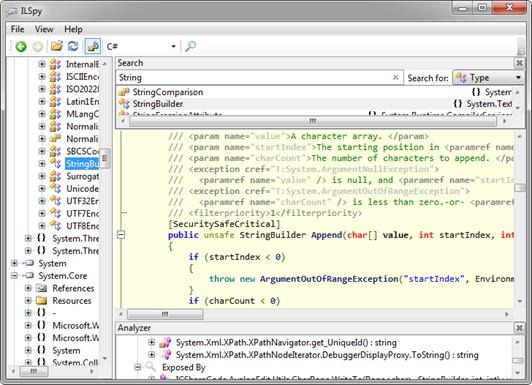Click the Exposed By search icon
The height and width of the screenshot is (385, 532).
coord(151,367)
